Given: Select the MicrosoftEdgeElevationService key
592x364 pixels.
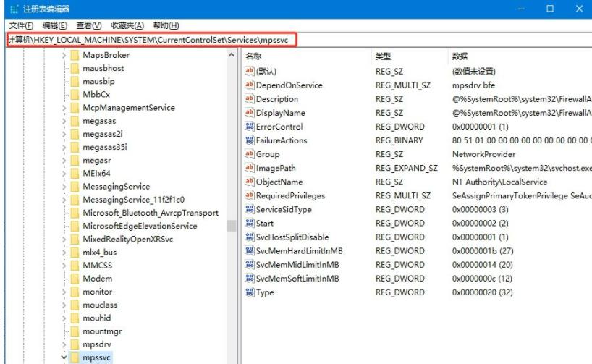Looking at the screenshot, I should 140,227.
